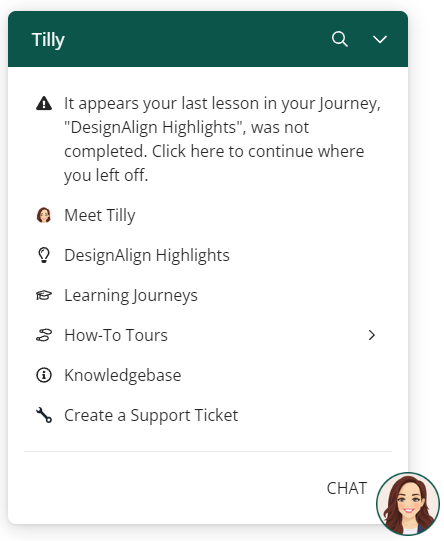Click the wrench icon
This screenshot has width=444, height=541.
44,415
